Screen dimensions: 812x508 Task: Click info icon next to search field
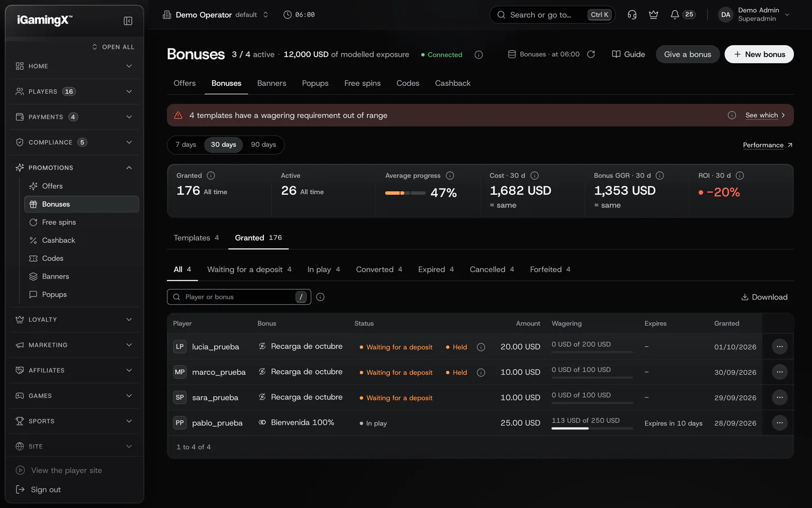click(320, 297)
